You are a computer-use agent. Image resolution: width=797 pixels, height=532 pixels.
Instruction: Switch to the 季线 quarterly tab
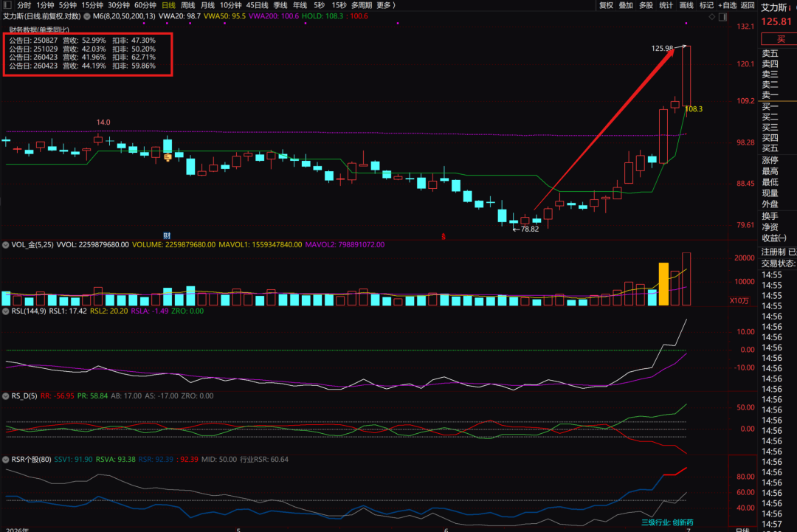tap(280, 5)
